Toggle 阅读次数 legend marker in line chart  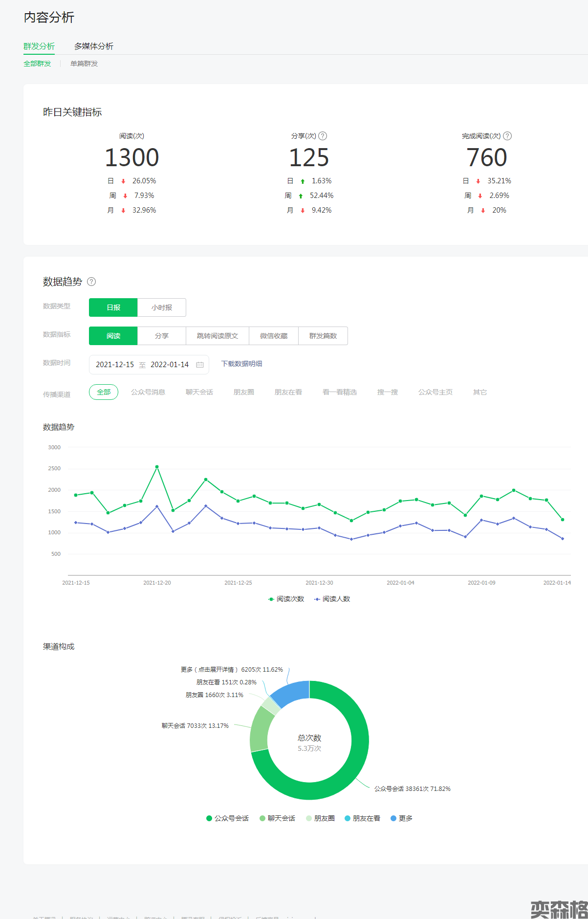coord(271,599)
